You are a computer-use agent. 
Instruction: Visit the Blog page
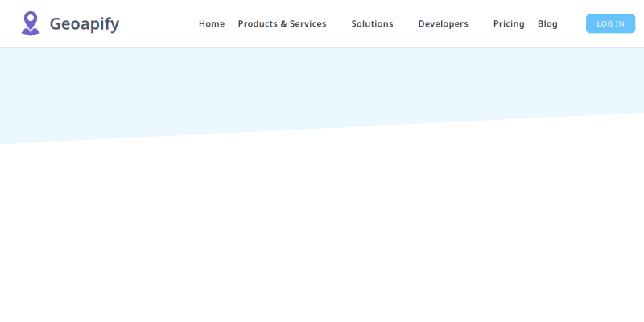[547, 24]
